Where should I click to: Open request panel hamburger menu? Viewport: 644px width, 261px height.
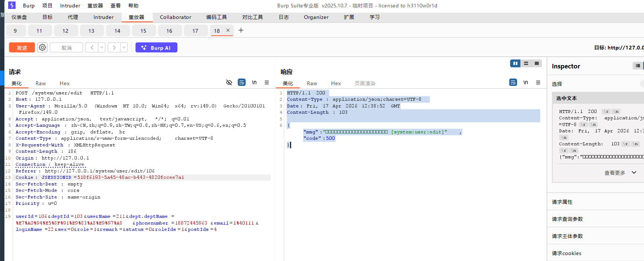coord(267,83)
